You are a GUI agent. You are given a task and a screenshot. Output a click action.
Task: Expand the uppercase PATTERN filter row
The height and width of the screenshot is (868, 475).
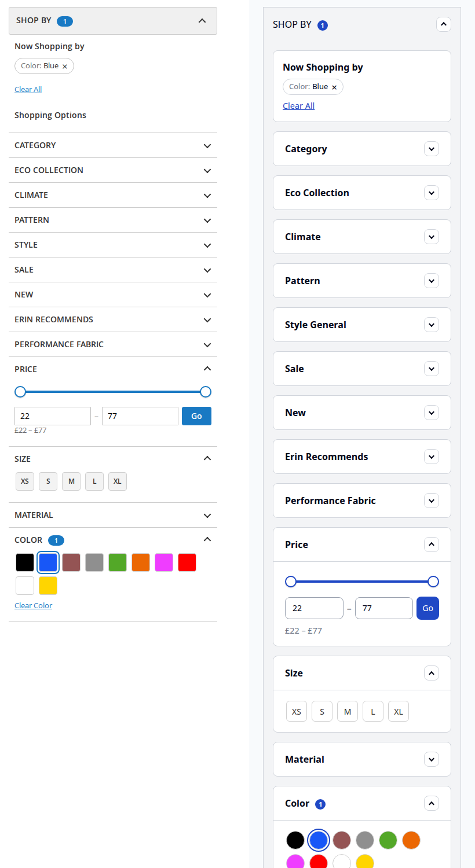pyautogui.click(x=113, y=220)
